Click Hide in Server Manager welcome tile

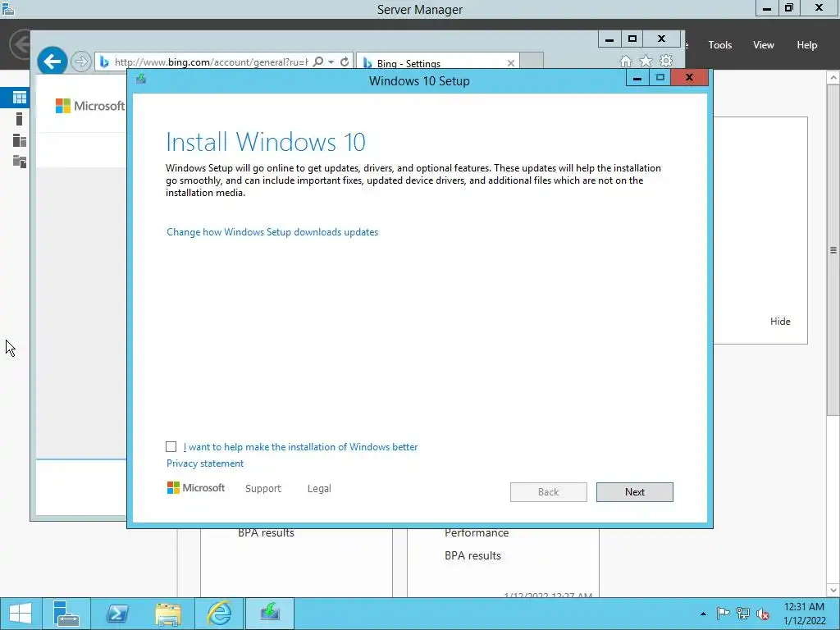[780, 322]
